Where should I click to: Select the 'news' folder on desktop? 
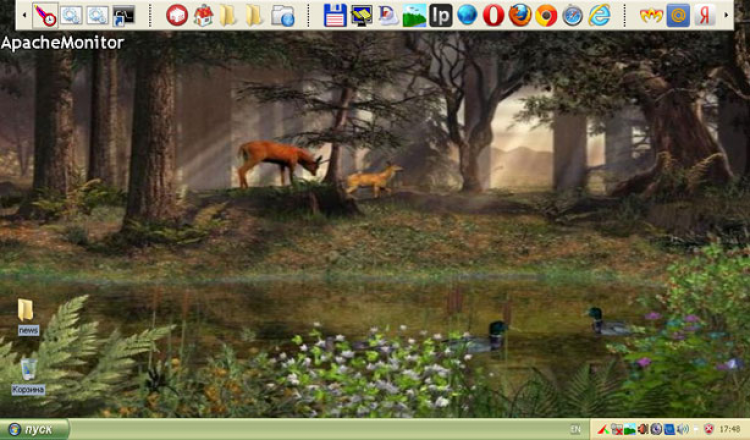click(x=27, y=317)
